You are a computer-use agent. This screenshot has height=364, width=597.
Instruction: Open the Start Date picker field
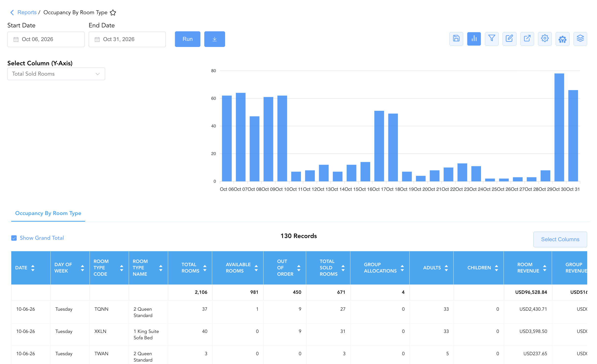click(46, 39)
